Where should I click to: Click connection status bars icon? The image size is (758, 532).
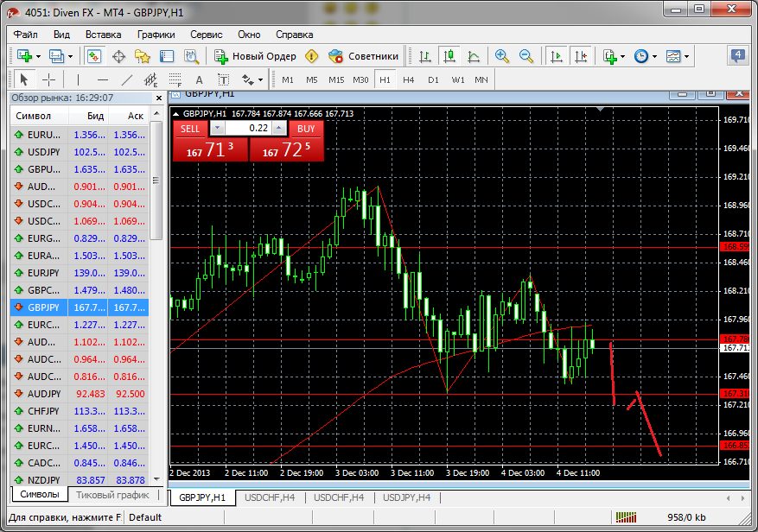(626, 517)
